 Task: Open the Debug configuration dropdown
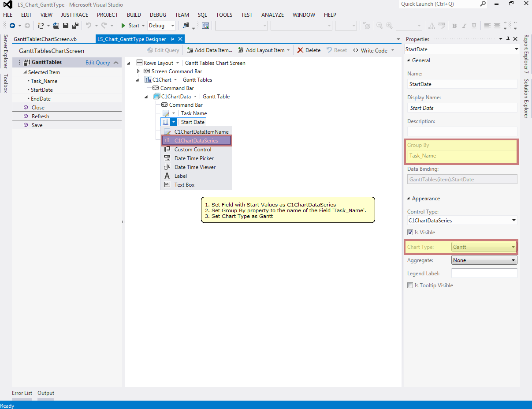[172, 26]
